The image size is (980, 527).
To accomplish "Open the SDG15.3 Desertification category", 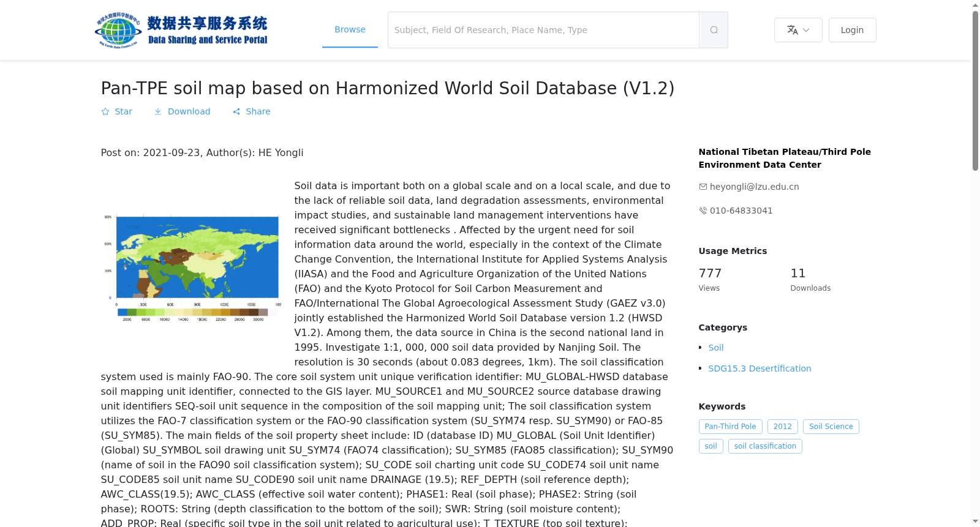I will (759, 368).
